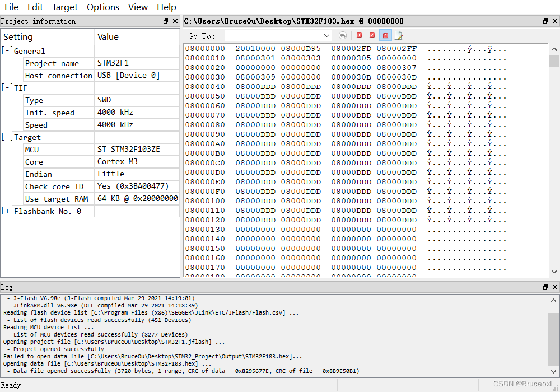This screenshot has width=560, height=392.
Task: Collapse the TIF settings group
Action: 6,87
